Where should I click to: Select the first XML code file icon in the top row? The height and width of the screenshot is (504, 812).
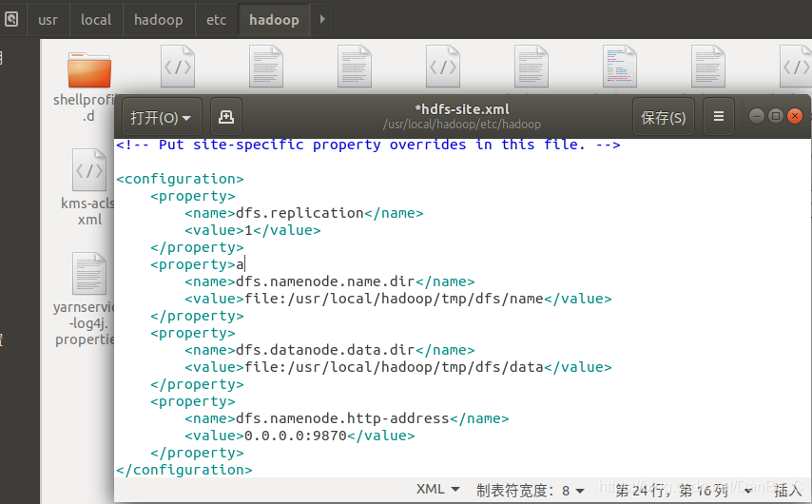click(x=178, y=67)
